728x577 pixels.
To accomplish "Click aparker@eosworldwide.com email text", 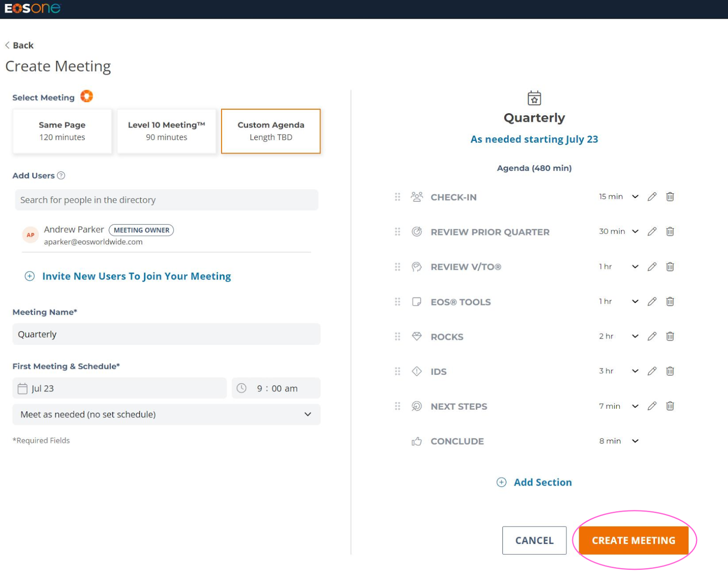I will pos(93,242).
